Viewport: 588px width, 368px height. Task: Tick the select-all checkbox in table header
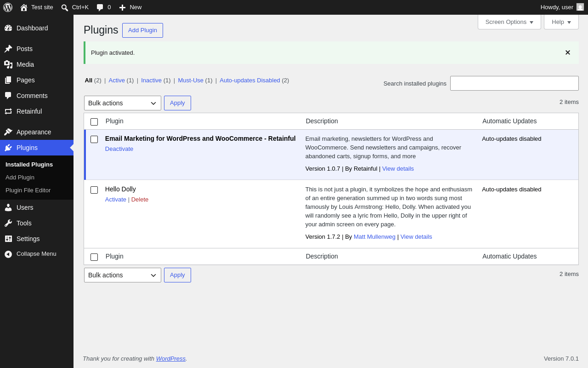pos(94,122)
